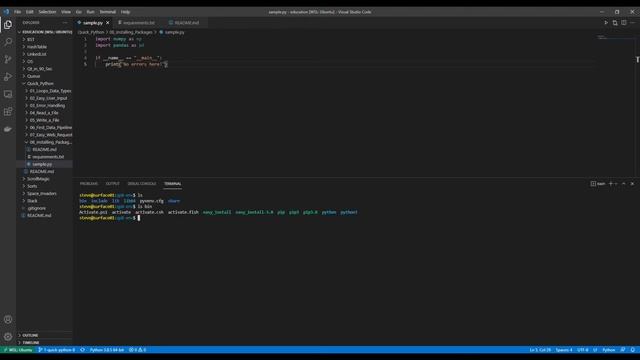Viewport: 640px width, 360px height.
Task: Go to line via Ln, Col indicator
Action: point(540,350)
